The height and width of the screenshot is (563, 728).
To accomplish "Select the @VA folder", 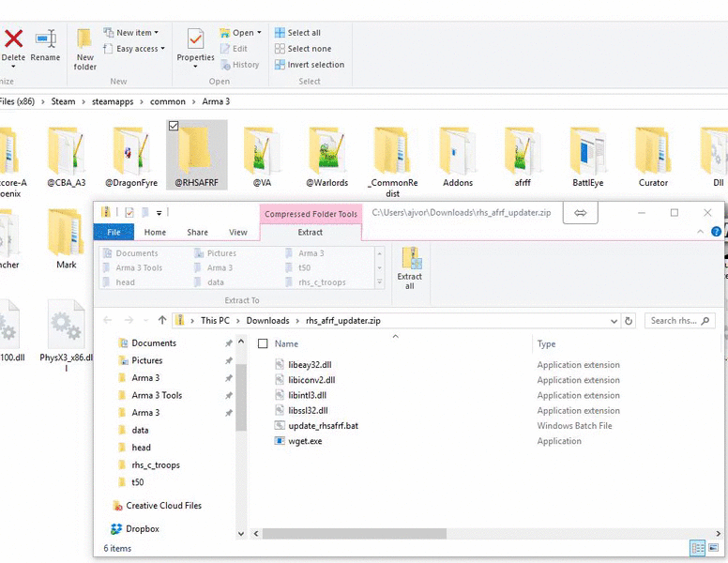I will pyautogui.click(x=262, y=157).
